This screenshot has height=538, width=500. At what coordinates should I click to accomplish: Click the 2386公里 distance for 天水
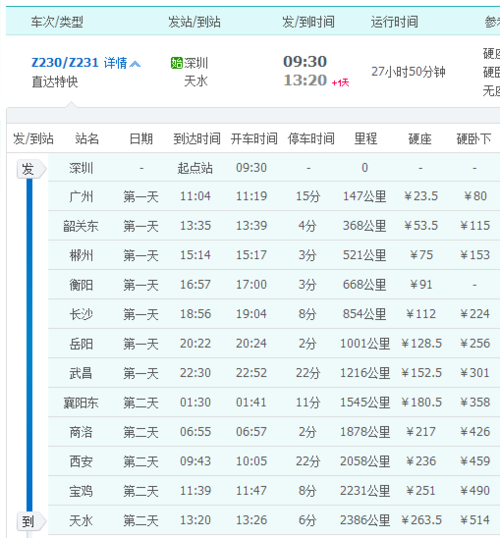point(365,521)
